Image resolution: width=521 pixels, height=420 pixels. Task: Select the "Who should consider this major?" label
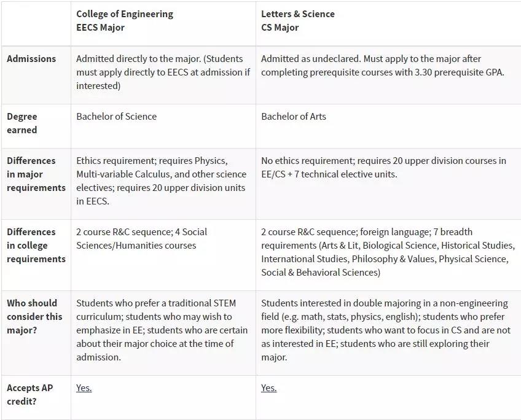pos(34,316)
